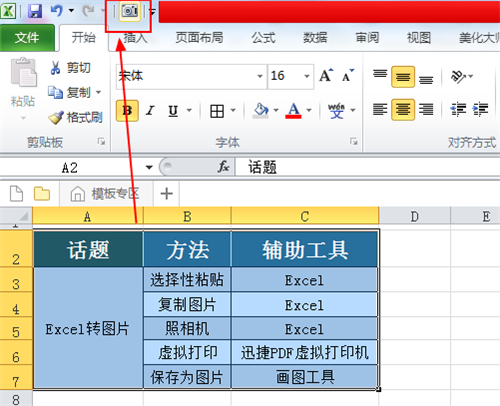The height and width of the screenshot is (406, 500).
Task: Select column D header
Action: pyautogui.click(x=415, y=216)
